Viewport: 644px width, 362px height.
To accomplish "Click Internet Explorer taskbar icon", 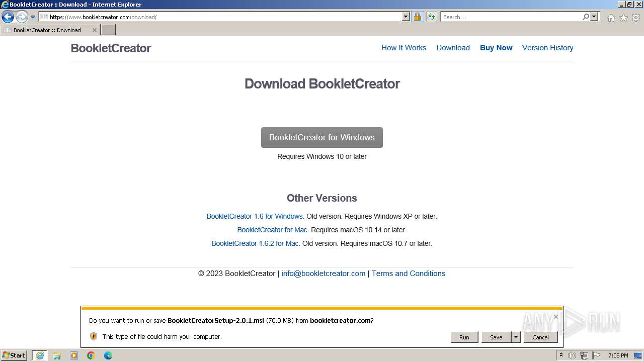I will (40, 355).
